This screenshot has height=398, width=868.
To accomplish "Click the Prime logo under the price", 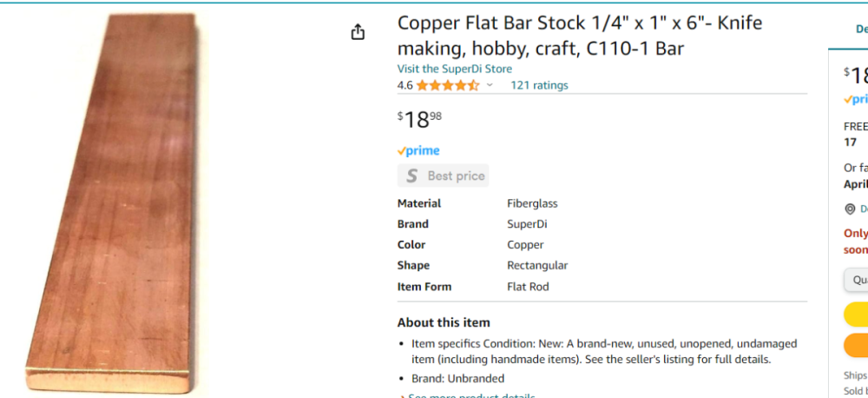I will (x=418, y=150).
